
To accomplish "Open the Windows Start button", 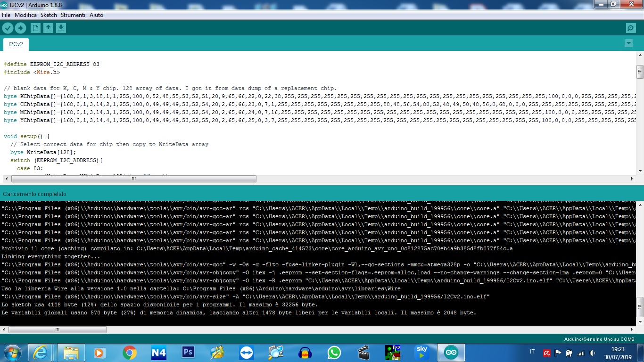I will click(x=11, y=353).
